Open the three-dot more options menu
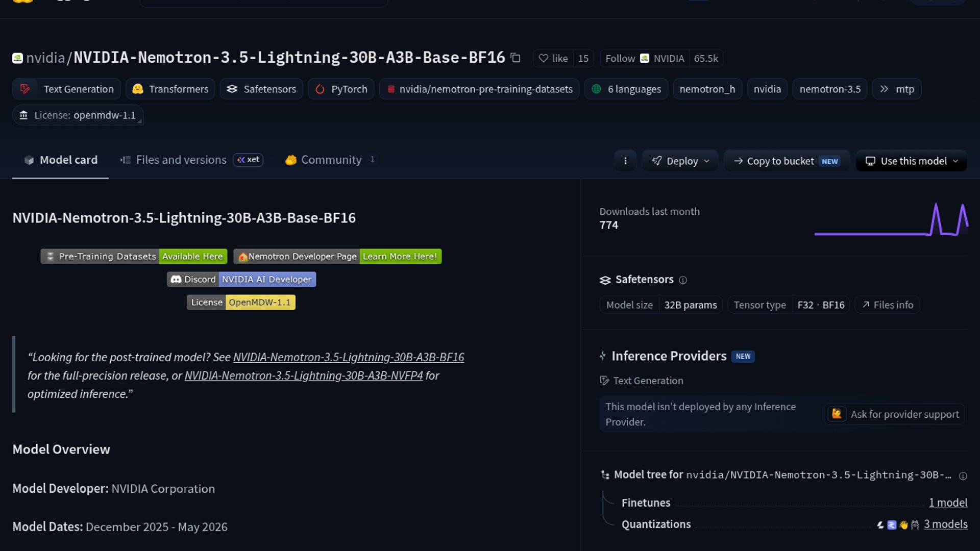Screen dimensions: 980x551 point(625,161)
